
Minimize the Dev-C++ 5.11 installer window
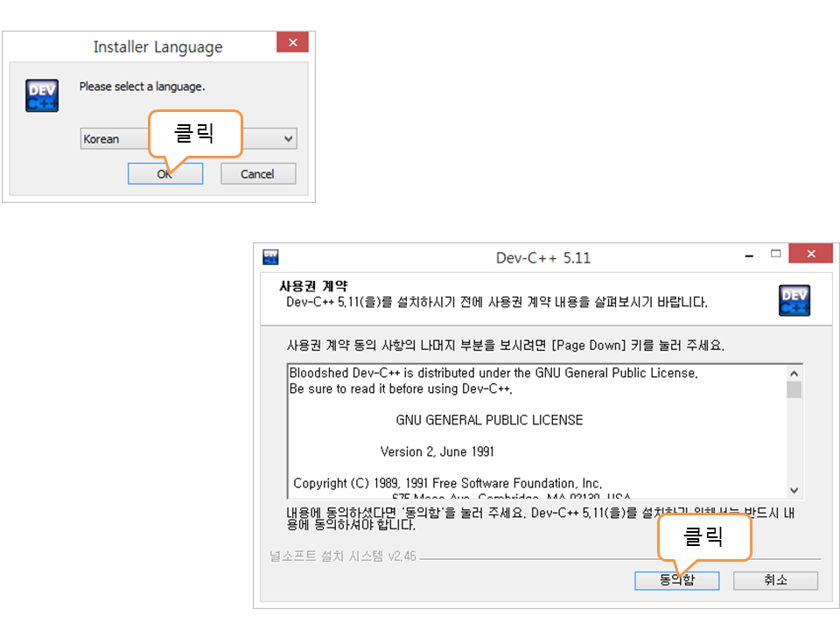click(749, 255)
